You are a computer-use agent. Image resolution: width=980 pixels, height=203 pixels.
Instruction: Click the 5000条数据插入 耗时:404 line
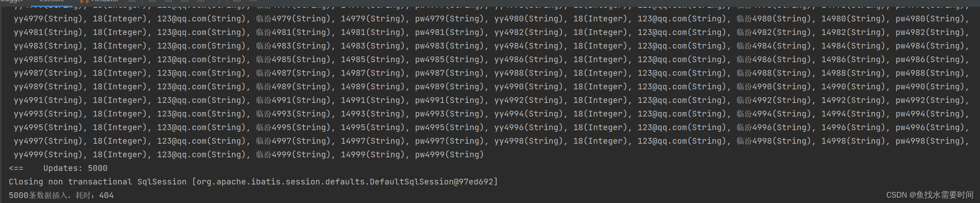coord(61,195)
